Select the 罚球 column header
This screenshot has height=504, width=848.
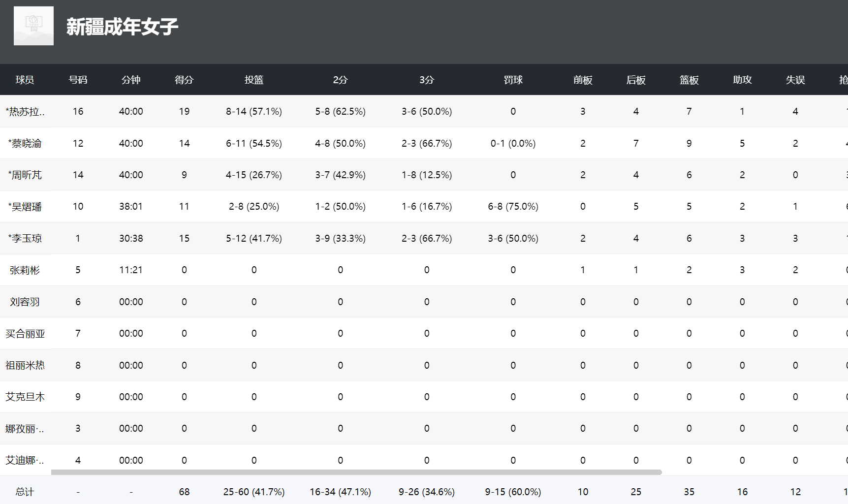coord(513,80)
